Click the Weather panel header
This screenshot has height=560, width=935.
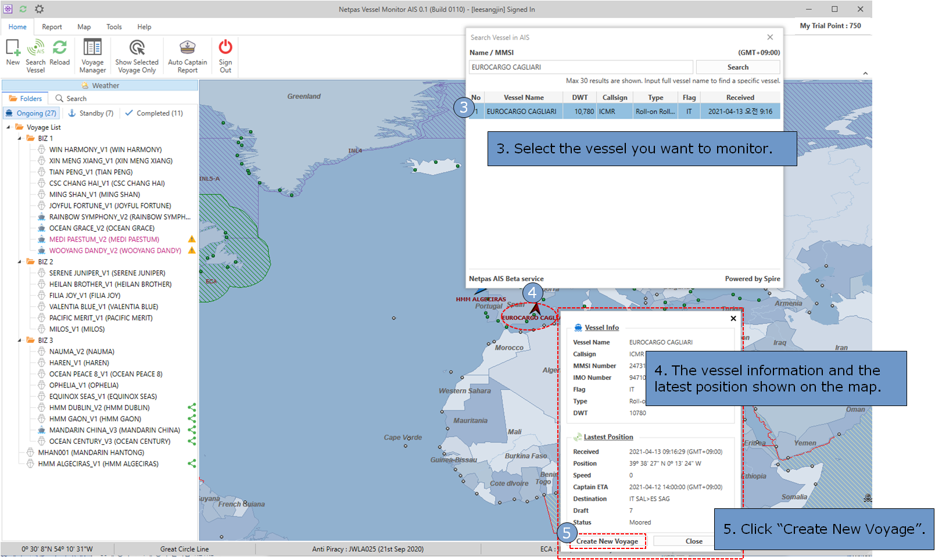[x=100, y=85]
